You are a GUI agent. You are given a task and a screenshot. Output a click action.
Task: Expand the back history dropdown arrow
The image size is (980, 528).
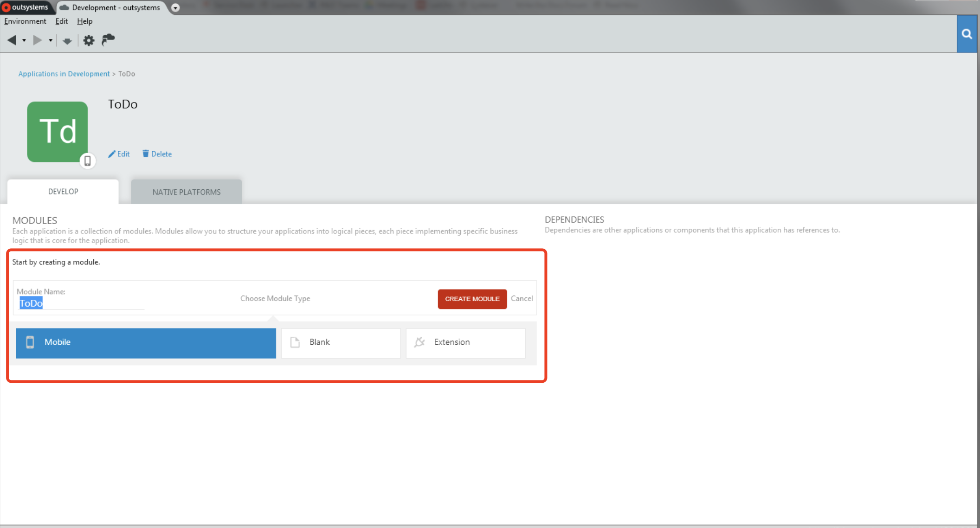click(24, 40)
